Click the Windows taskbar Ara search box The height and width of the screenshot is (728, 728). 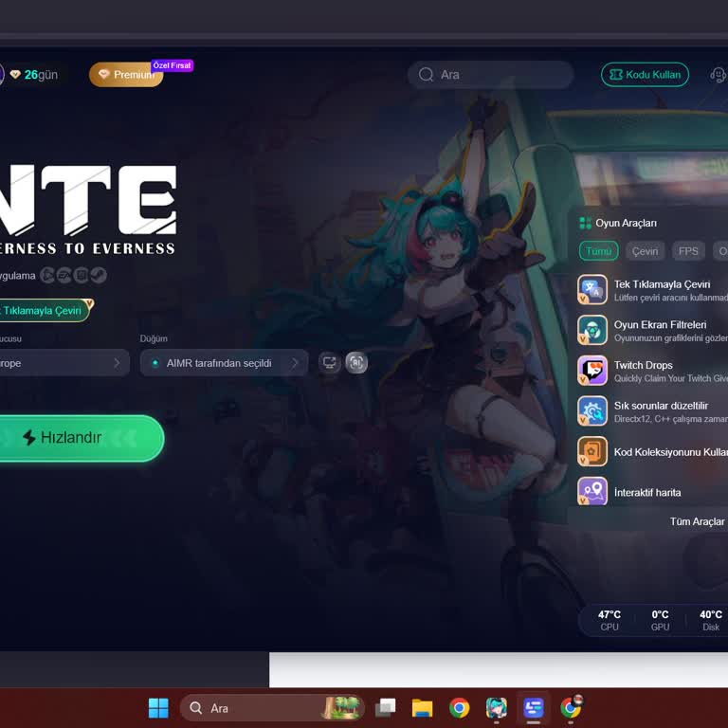coord(272,708)
